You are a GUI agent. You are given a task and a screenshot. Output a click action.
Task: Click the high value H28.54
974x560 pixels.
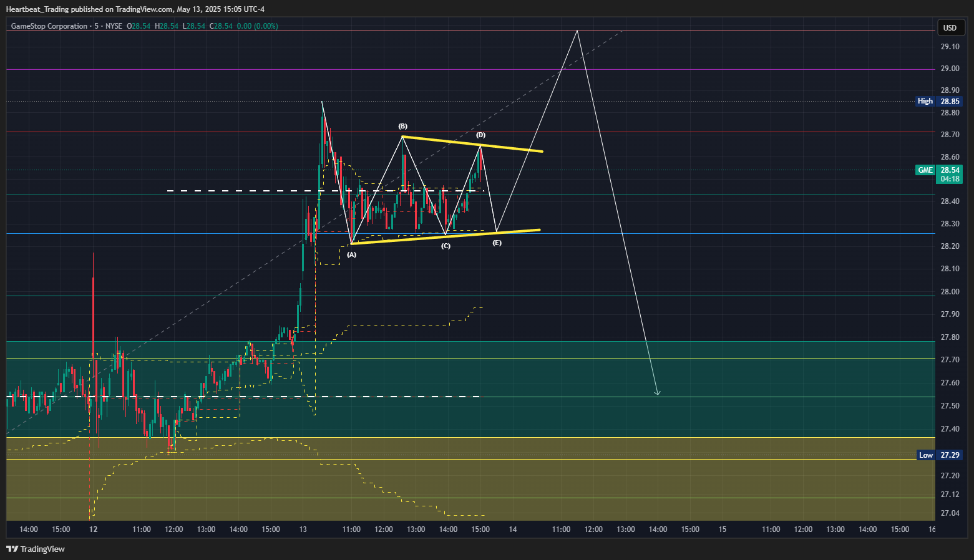point(167,26)
